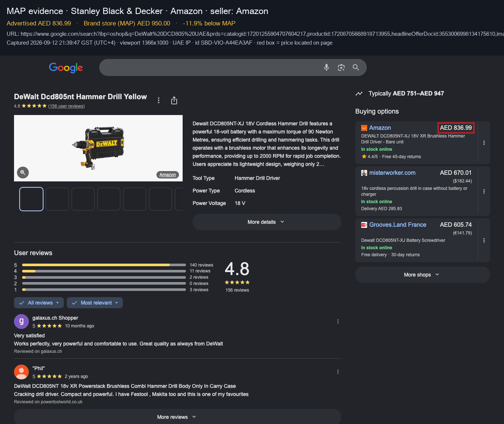Select the fifth product image thumbnail
The width and height of the screenshot is (504, 424).
(x=135, y=199)
